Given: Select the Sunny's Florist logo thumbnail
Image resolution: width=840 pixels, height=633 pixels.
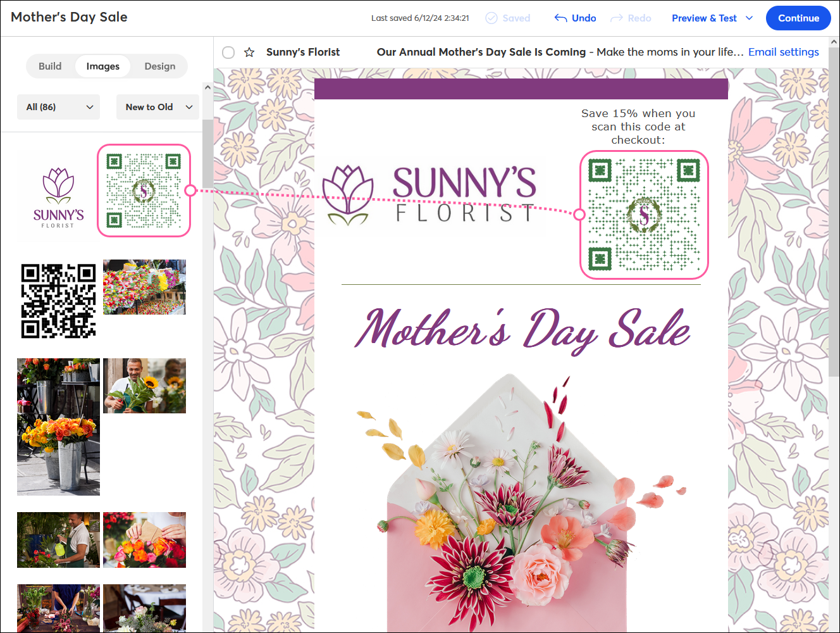Looking at the screenshot, I should click(x=58, y=197).
